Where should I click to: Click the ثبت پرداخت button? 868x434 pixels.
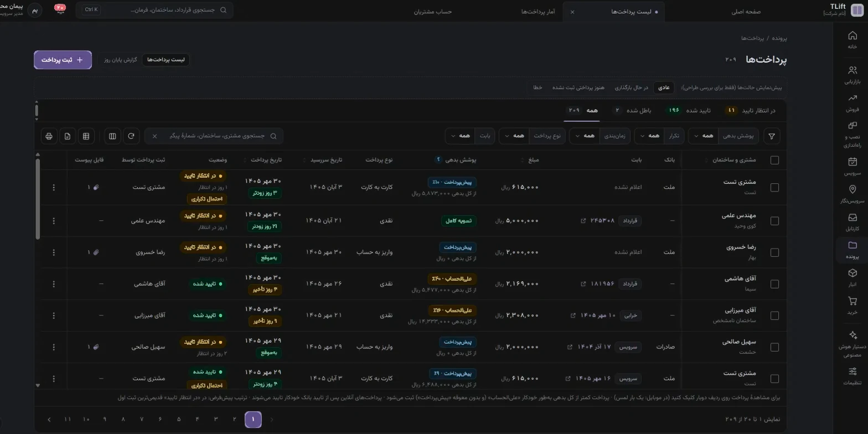(63, 60)
